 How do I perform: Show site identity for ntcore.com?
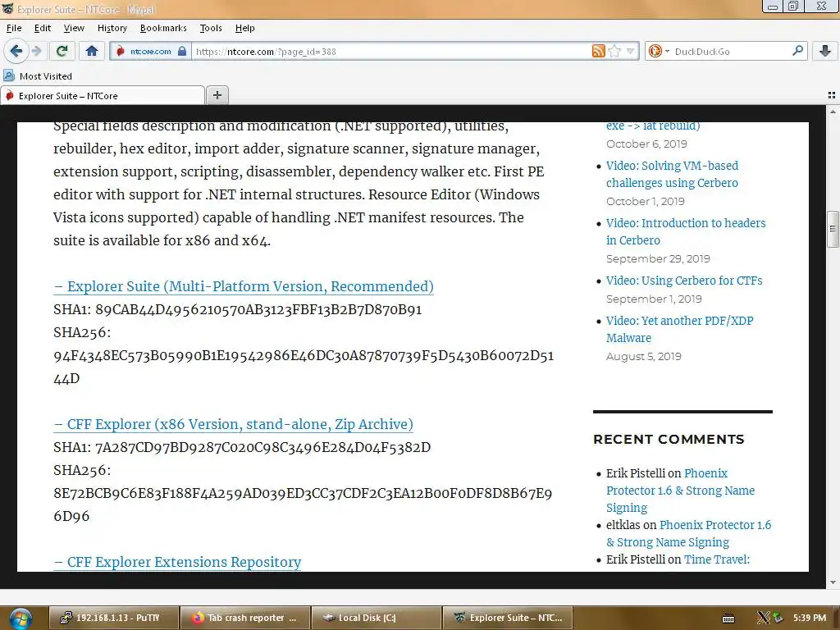151,52
